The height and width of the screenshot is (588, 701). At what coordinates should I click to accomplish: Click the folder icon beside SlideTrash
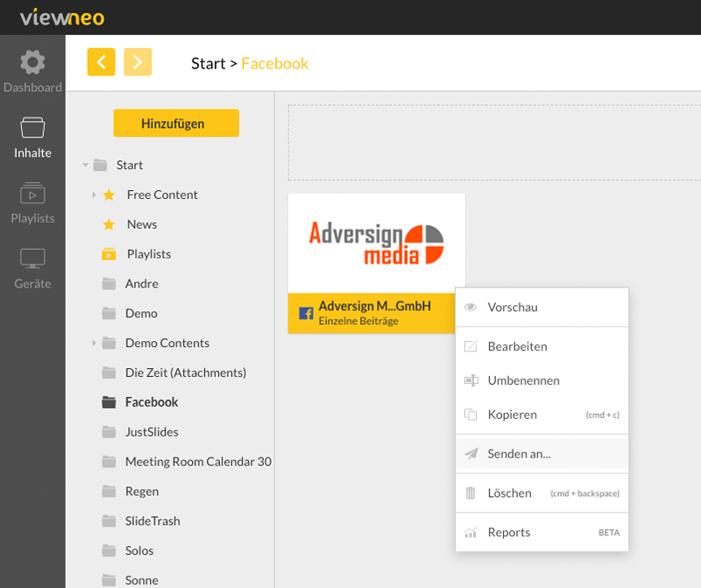tap(109, 521)
